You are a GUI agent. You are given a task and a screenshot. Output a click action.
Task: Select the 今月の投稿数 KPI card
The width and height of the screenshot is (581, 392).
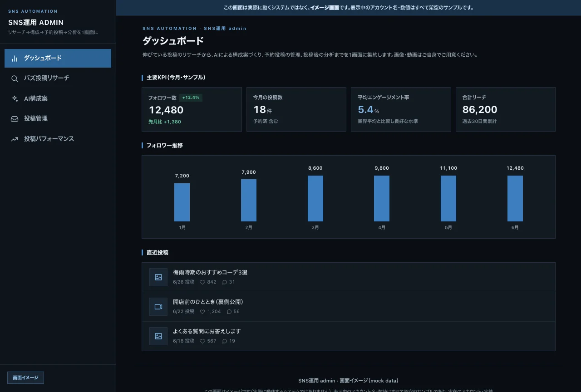click(296, 109)
